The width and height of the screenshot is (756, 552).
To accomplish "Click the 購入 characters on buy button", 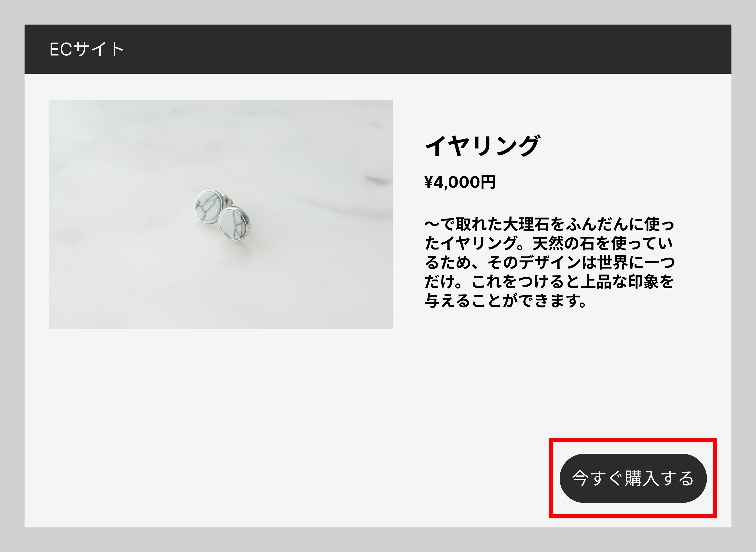I will pyautogui.click(x=641, y=478).
